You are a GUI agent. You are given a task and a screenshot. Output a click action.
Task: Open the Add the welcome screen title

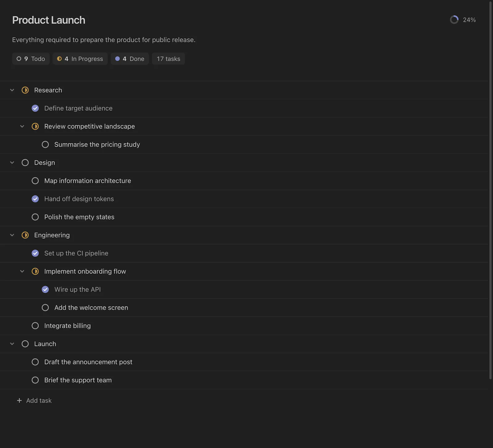click(91, 308)
